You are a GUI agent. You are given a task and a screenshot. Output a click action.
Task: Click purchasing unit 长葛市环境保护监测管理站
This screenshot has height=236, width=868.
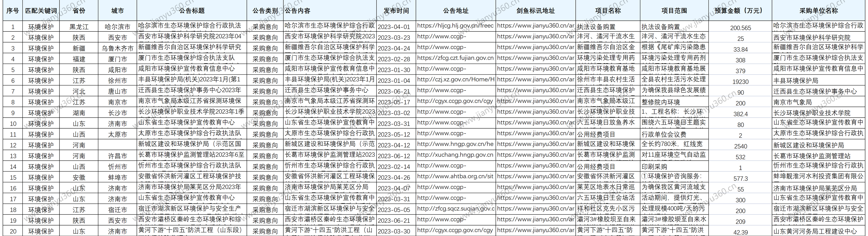[x=812, y=156]
